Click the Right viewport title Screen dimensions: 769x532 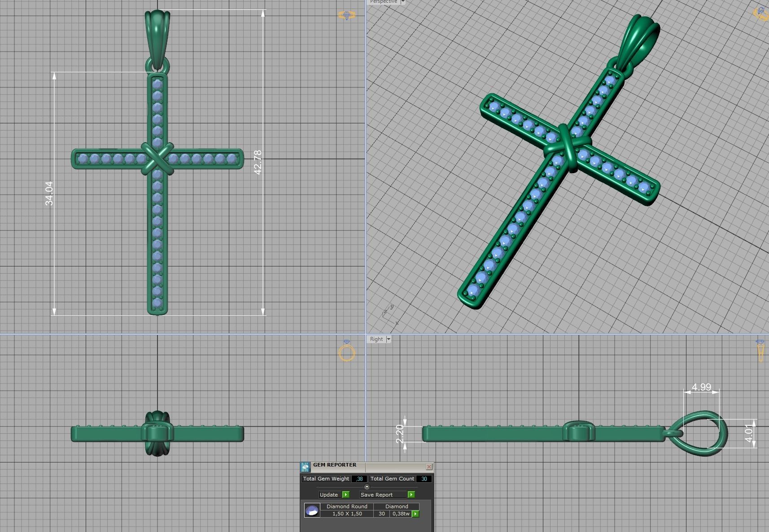pyautogui.click(x=376, y=339)
